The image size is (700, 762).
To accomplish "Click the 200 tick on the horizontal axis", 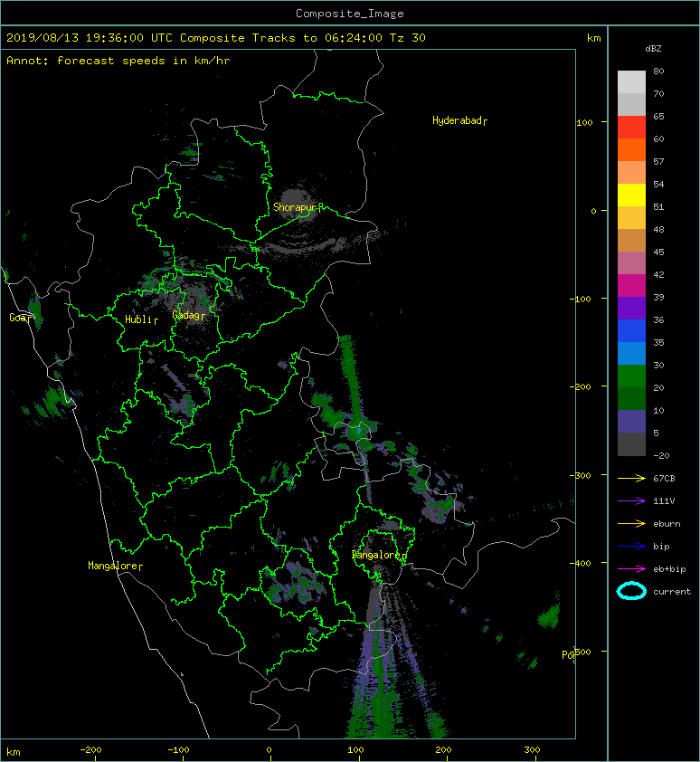I will [x=443, y=750].
